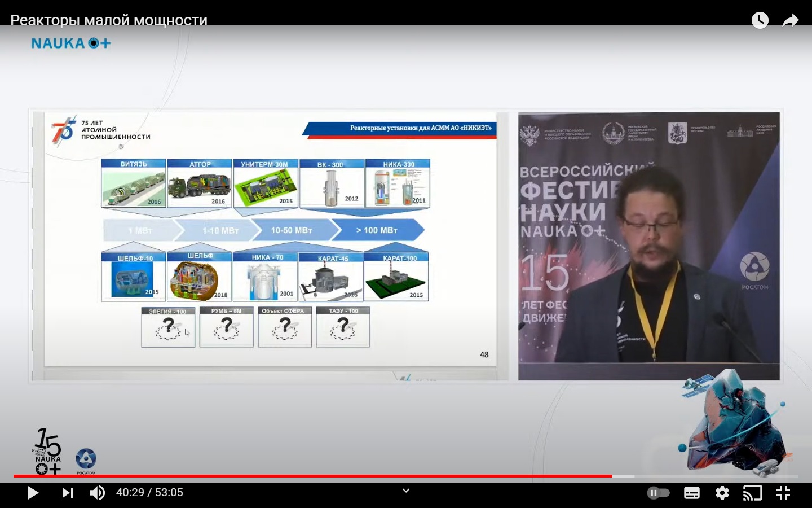
Task: Click the КАРАТ-45 reactor thumbnail
Action: 331,277
